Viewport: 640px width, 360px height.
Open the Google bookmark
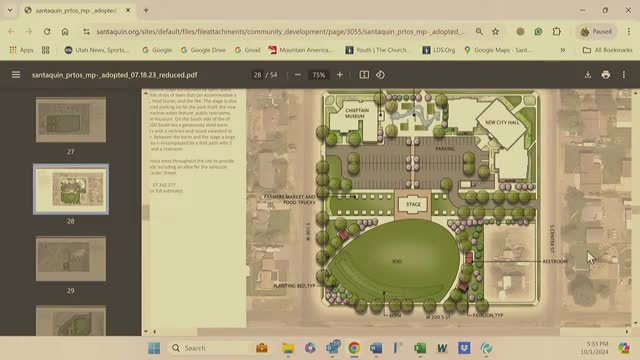[157, 50]
